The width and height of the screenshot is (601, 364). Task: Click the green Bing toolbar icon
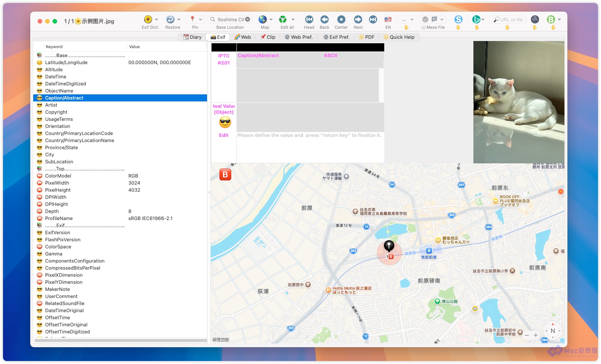[x=476, y=19]
